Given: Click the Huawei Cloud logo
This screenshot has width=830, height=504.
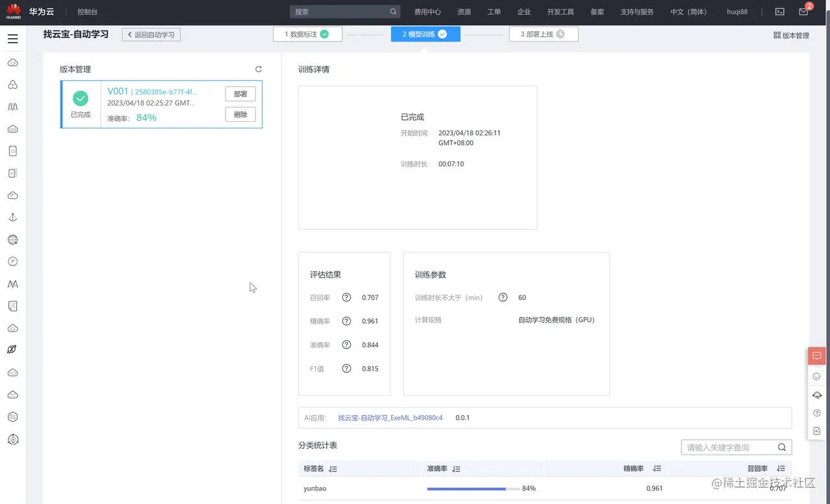Looking at the screenshot, I should click(x=14, y=11).
